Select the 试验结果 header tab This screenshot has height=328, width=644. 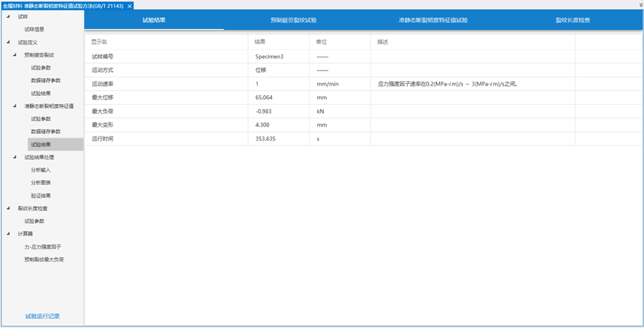click(153, 20)
